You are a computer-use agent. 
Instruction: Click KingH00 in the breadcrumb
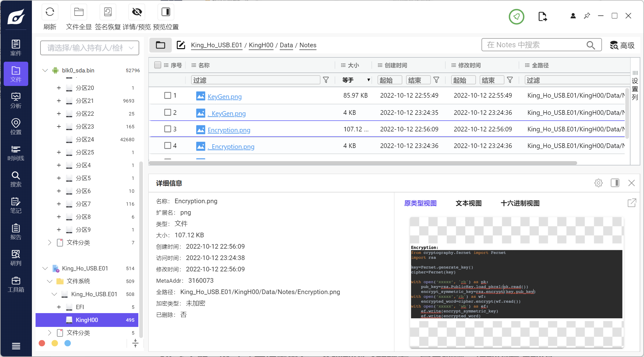coord(261,45)
